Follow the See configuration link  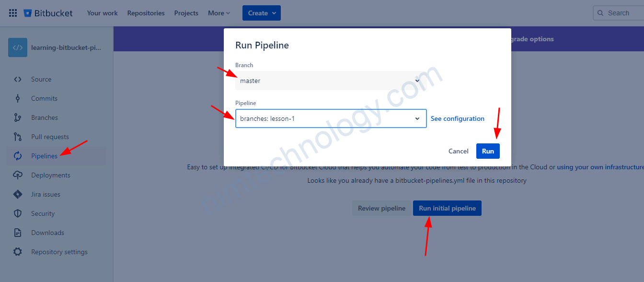[457, 118]
